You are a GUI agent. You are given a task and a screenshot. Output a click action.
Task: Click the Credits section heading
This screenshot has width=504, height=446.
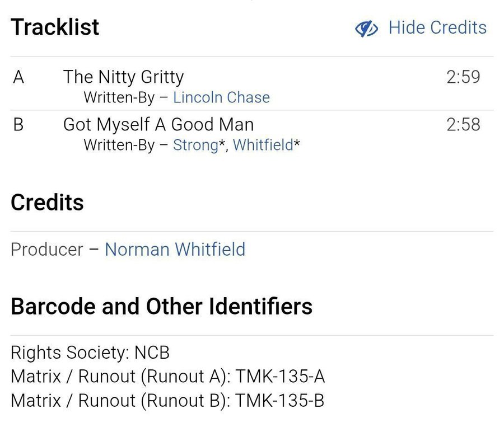47,203
